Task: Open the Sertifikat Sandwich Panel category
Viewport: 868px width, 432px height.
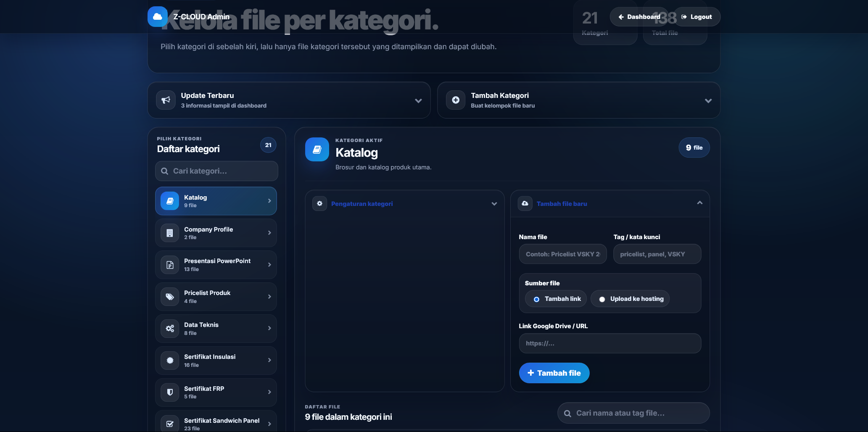Action: click(216, 422)
